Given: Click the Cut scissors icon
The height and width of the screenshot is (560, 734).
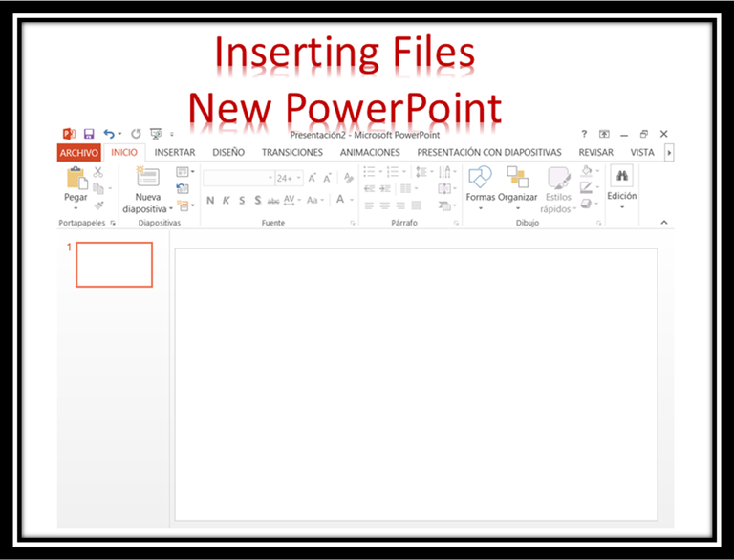Looking at the screenshot, I should [97, 172].
